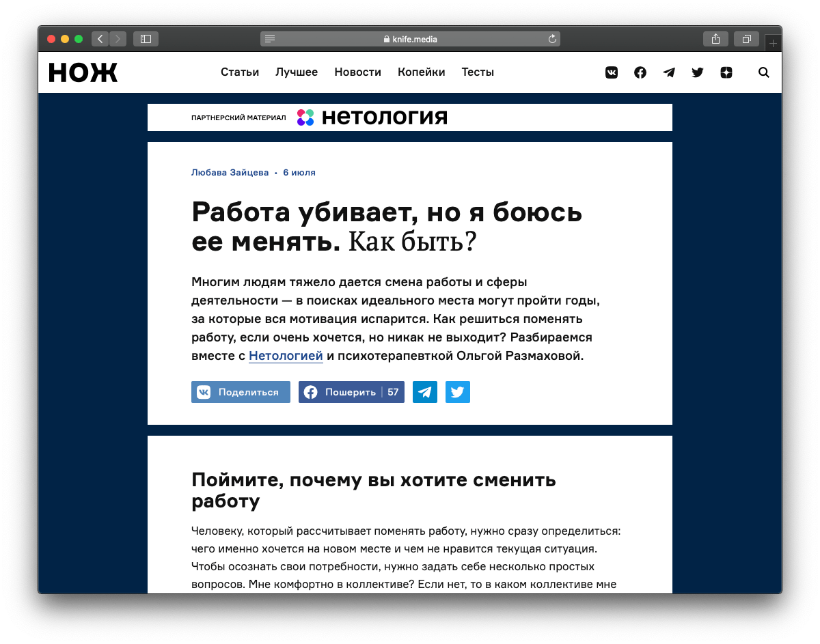Viewport: 820px width, 644px height.
Task: Click the Safari sidebar icon
Action: pyautogui.click(x=145, y=39)
